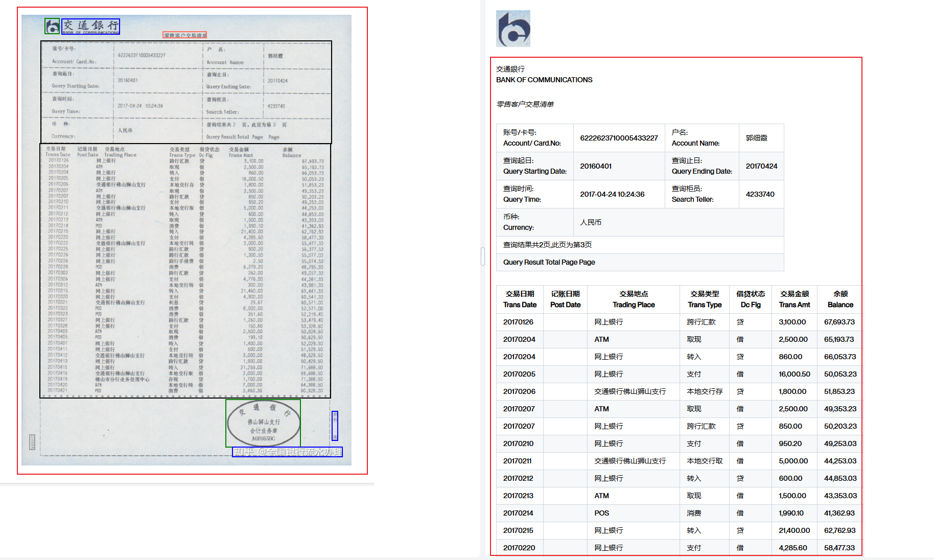The image size is (934, 560).
Task: Click the Dc Flg column header
Action: tap(750, 299)
